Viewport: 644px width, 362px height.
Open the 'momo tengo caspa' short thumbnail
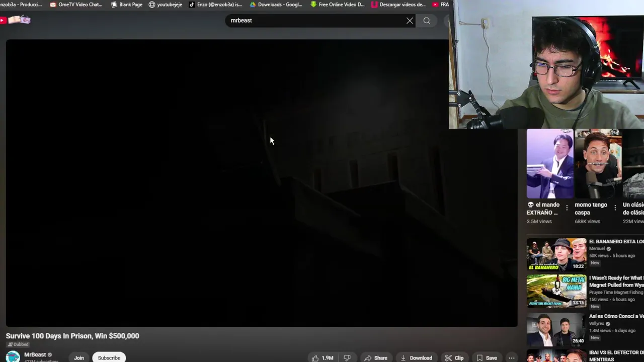tap(598, 164)
